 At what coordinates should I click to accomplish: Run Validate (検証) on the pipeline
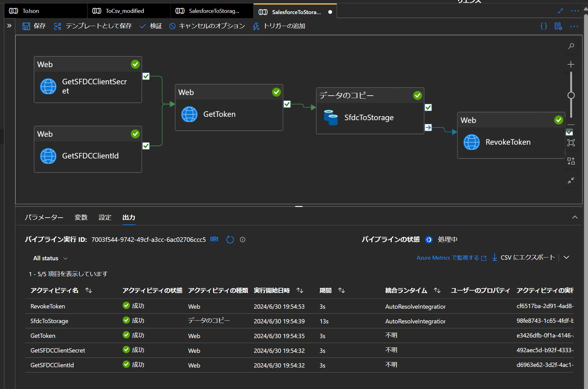151,26
